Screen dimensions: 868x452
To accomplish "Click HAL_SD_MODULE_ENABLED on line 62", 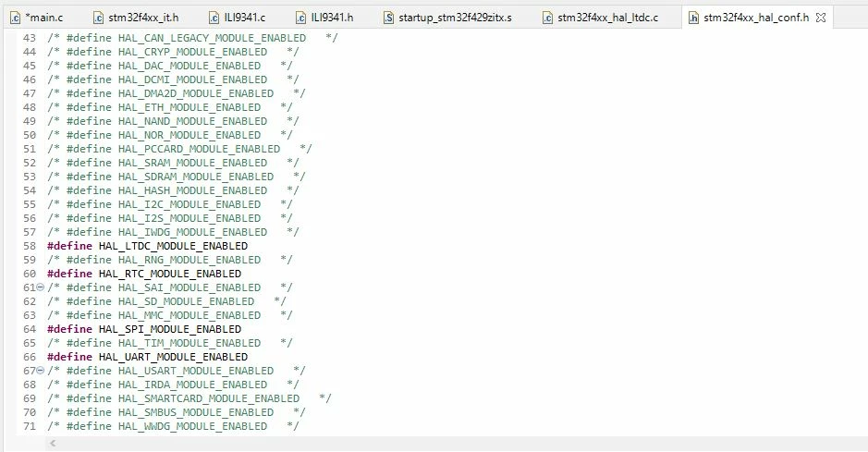I will pos(186,301).
